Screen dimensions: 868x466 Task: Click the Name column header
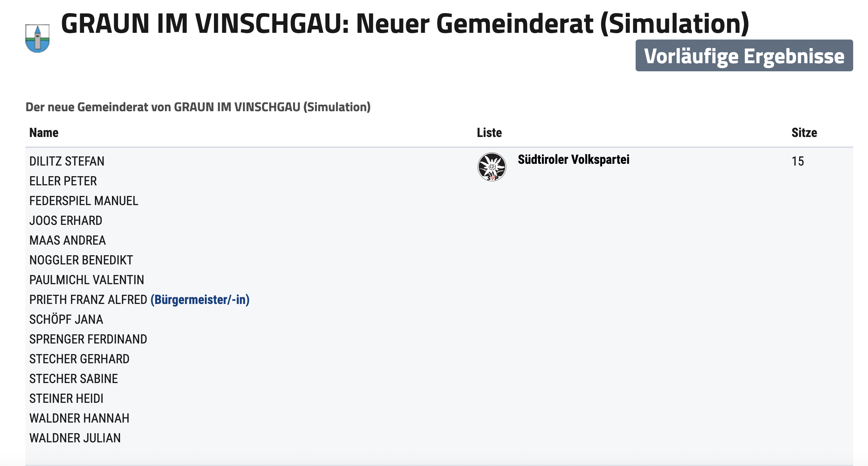point(44,133)
